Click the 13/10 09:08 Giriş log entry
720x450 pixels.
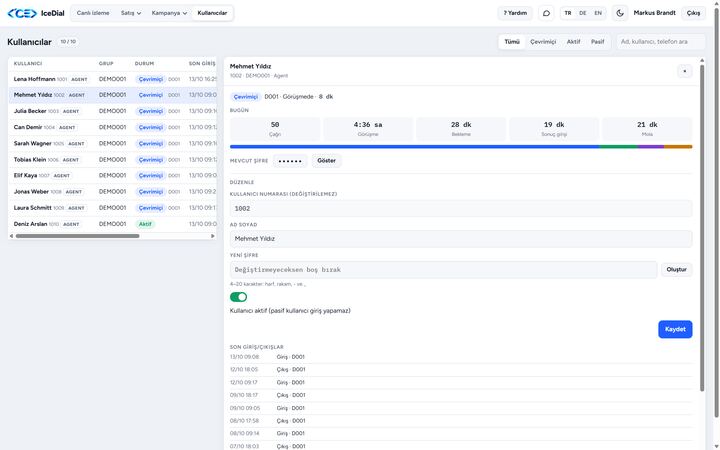[461, 357]
